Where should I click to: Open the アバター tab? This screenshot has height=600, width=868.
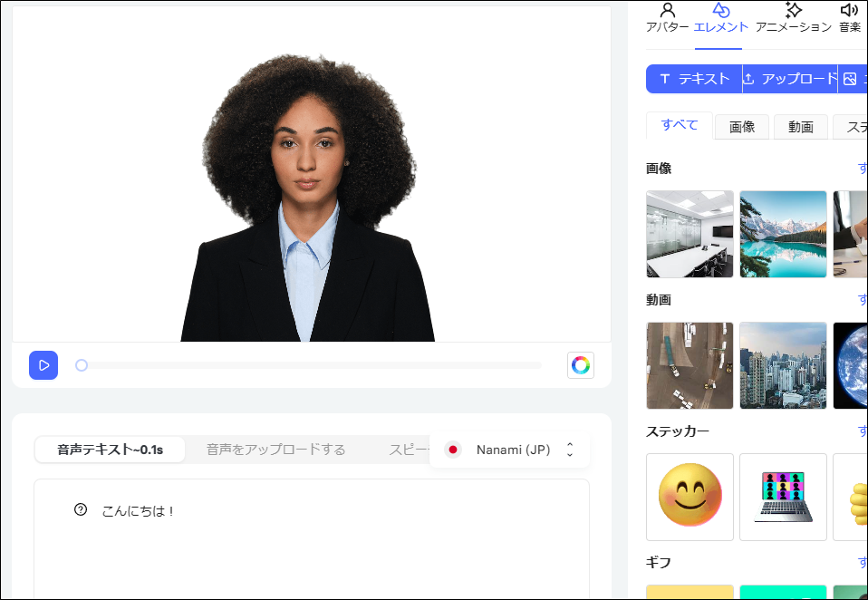point(667,18)
